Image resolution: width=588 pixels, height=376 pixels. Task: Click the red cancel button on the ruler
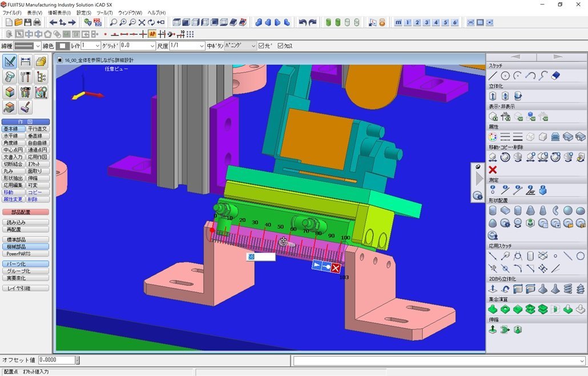[336, 268]
